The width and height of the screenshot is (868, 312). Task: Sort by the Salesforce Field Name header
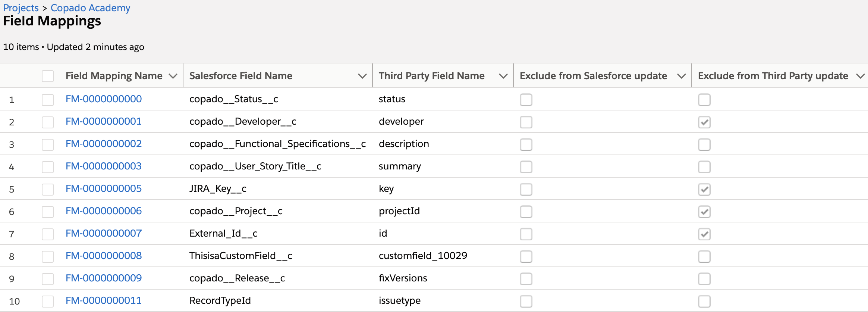click(x=241, y=76)
